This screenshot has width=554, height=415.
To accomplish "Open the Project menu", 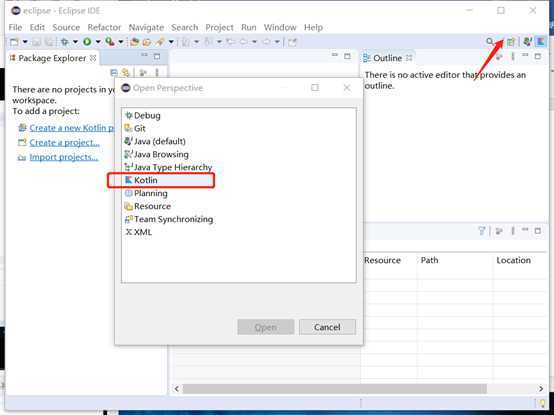I will [x=219, y=27].
